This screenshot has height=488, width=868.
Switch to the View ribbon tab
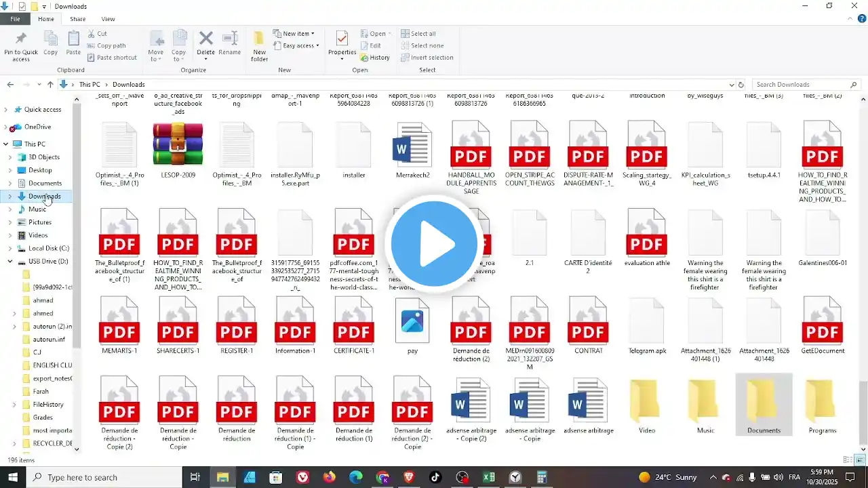click(108, 19)
